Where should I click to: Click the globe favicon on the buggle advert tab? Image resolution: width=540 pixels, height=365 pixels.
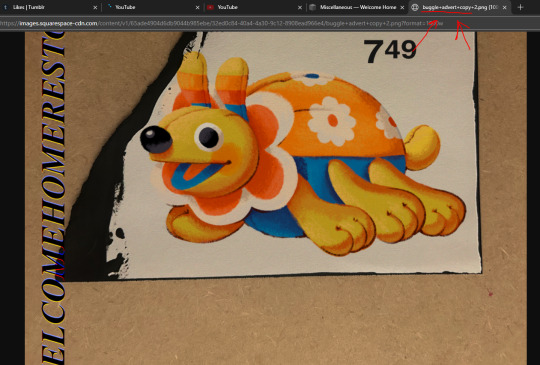click(415, 7)
